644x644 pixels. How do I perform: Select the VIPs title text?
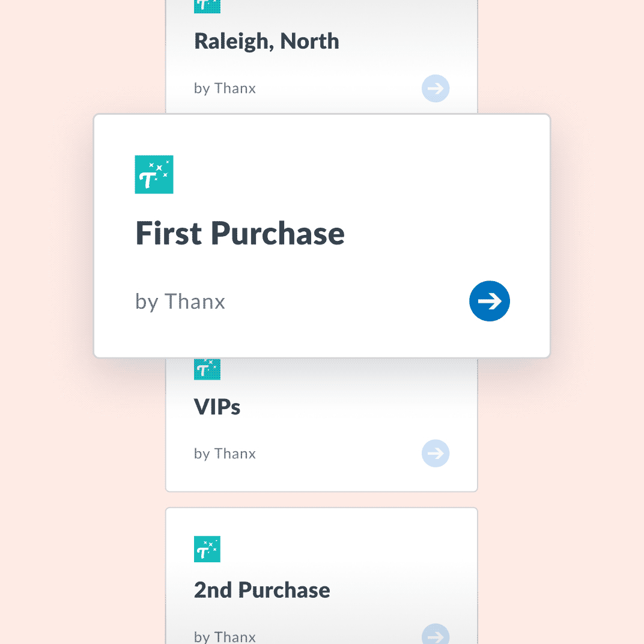tap(217, 407)
